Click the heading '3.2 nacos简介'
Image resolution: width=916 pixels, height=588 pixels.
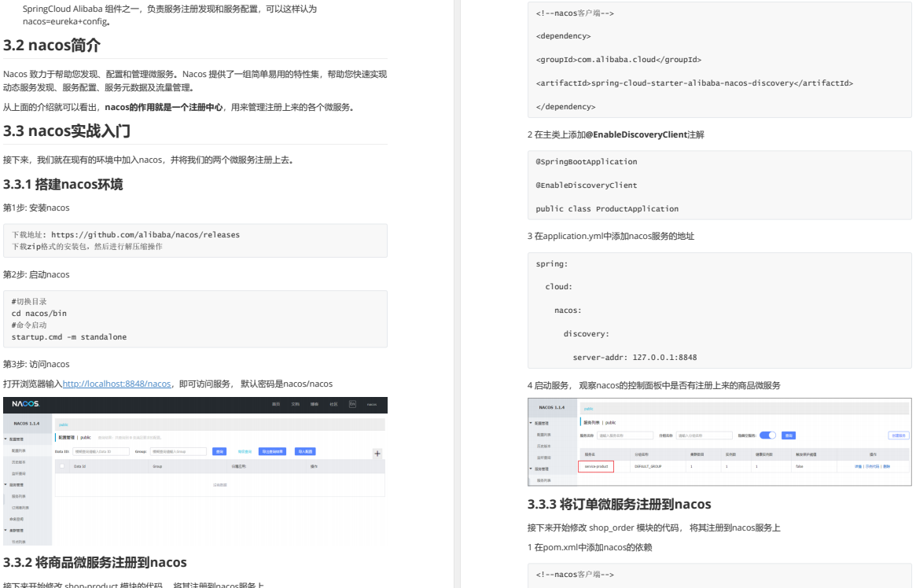coord(52,45)
